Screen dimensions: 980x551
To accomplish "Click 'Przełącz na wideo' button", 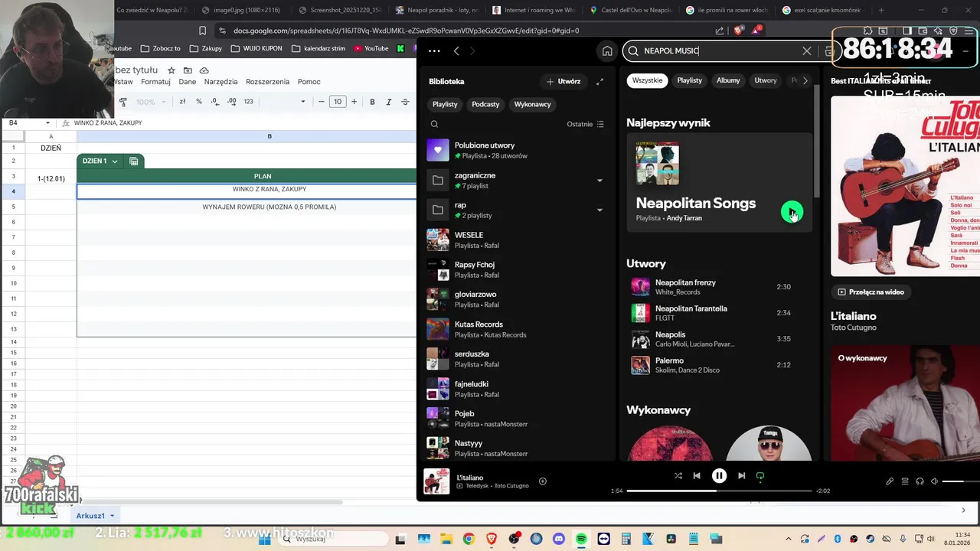I will tap(871, 292).
